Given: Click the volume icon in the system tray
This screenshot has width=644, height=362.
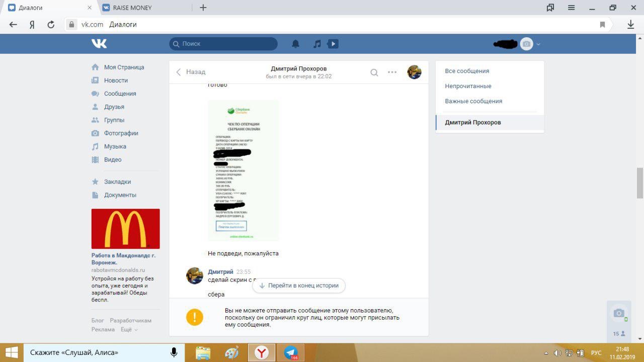Looking at the screenshot, I should pos(557,353).
